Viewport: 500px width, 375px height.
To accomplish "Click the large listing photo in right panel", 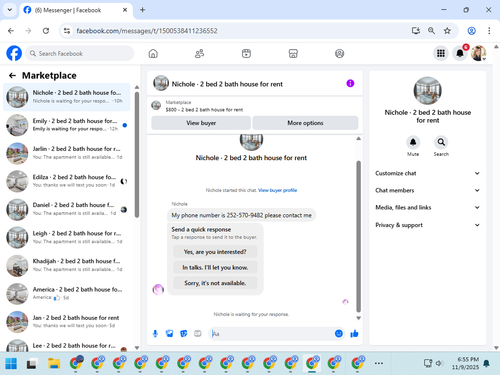I will [428, 90].
